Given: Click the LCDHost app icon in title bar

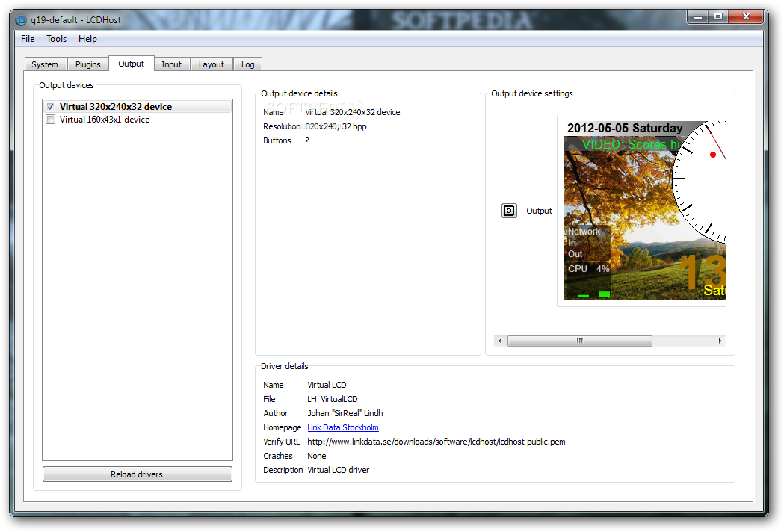Looking at the screenshot, I should click(21, 20).
